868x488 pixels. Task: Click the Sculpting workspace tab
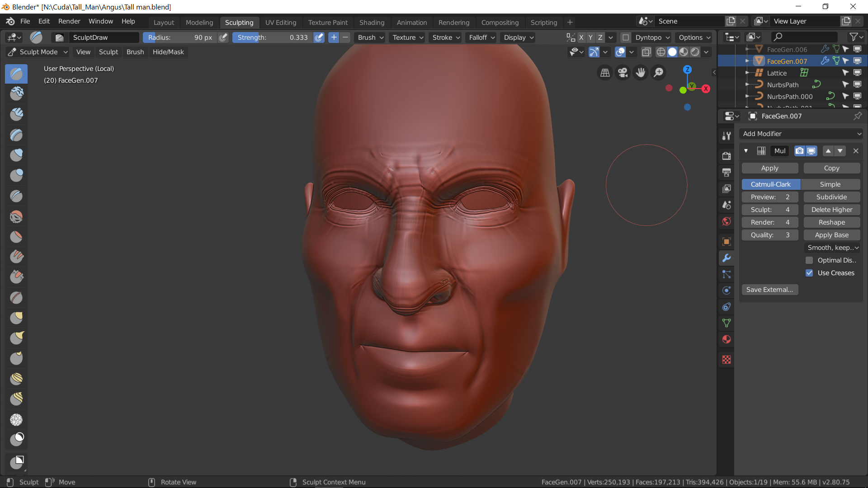[238, 22]
